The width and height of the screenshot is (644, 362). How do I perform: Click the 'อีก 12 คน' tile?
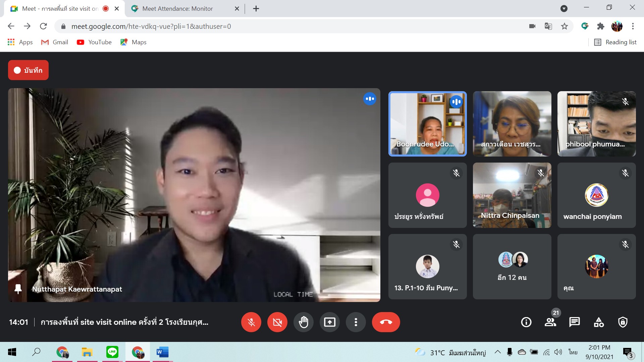click(512, 266)
